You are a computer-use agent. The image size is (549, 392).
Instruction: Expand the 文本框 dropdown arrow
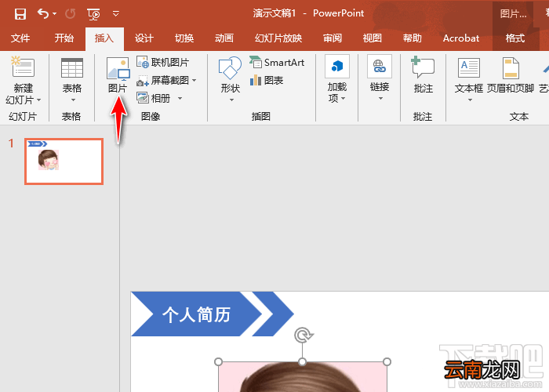(470, 100)
